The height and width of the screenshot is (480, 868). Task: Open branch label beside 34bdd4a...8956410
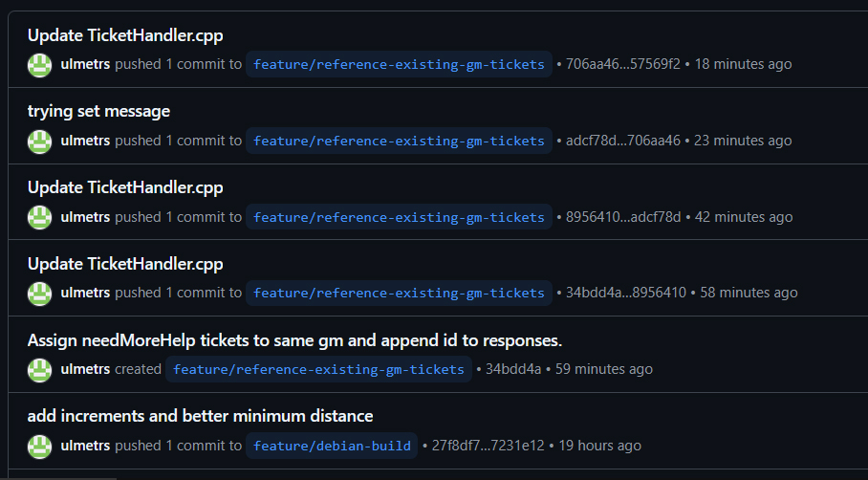[400, 293]
